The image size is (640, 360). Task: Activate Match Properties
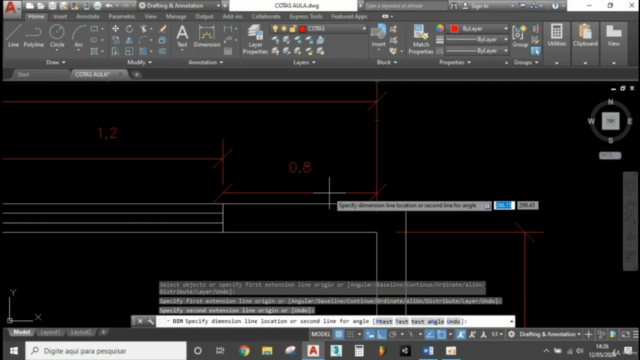coord(420,39)
